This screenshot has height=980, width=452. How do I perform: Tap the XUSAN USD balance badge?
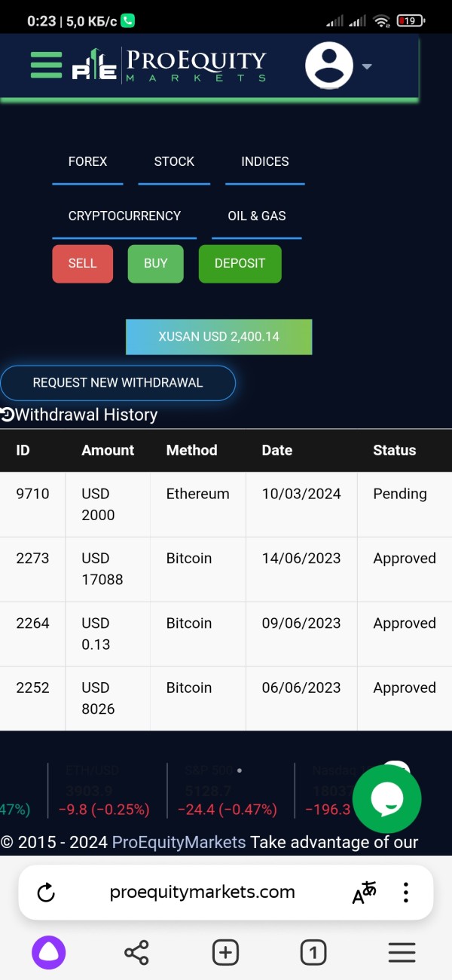point(218,336)
